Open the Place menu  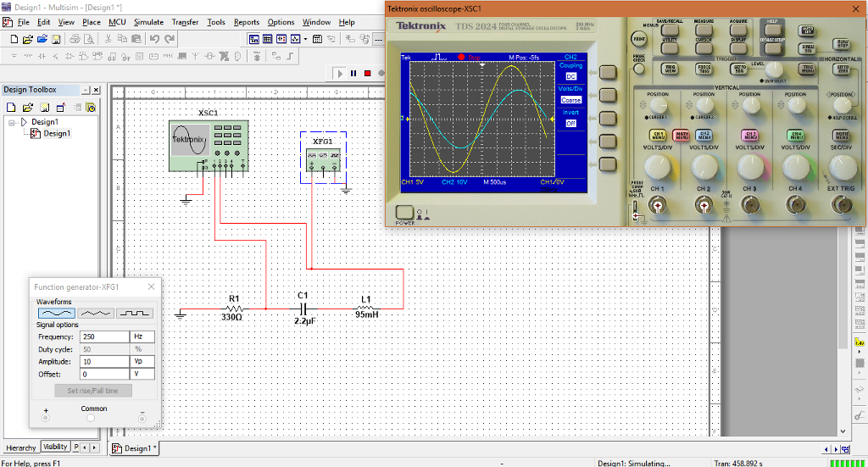92,22
